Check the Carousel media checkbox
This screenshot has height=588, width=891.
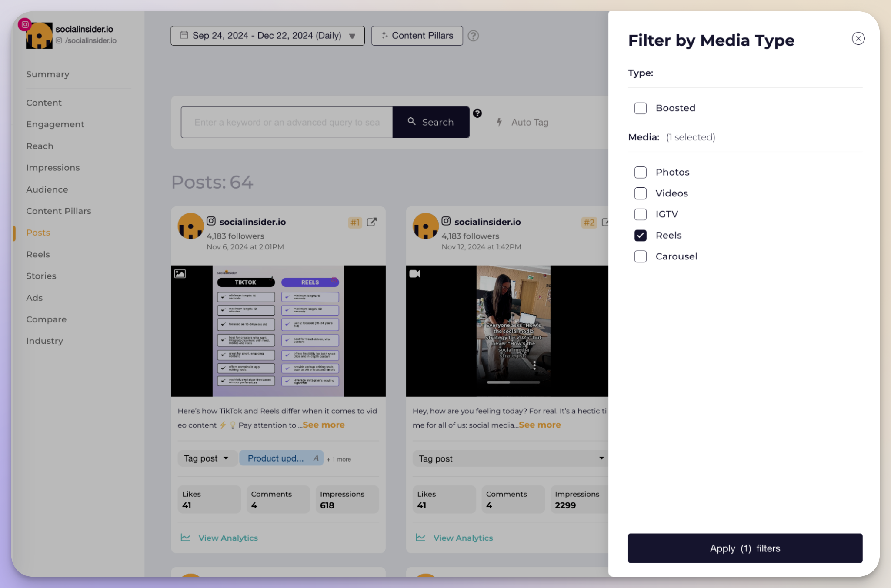coord(640,256)
